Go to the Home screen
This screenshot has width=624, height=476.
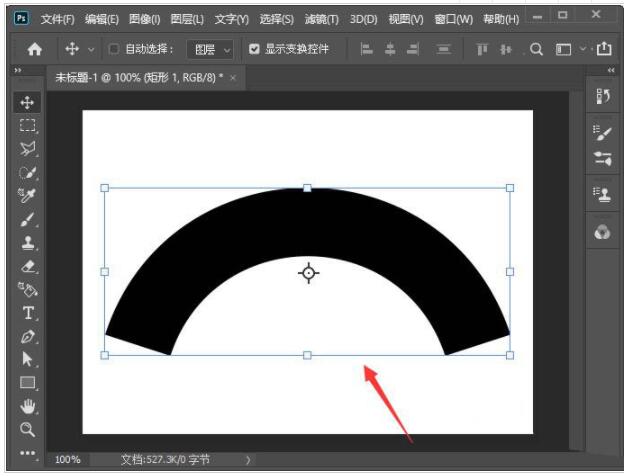coord(35,49)
